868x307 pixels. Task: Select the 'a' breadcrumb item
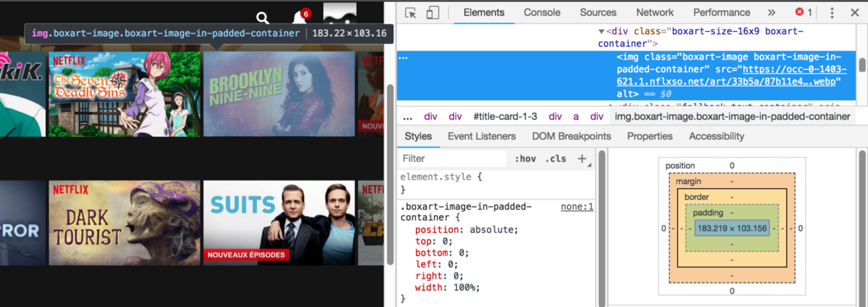576,117
